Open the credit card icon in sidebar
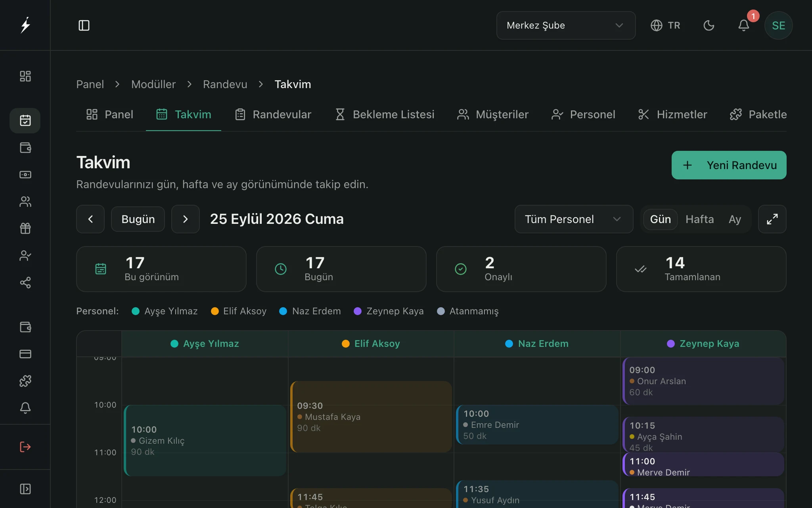Viewport: 812px width, 508px height. click(x=25, y=354)
